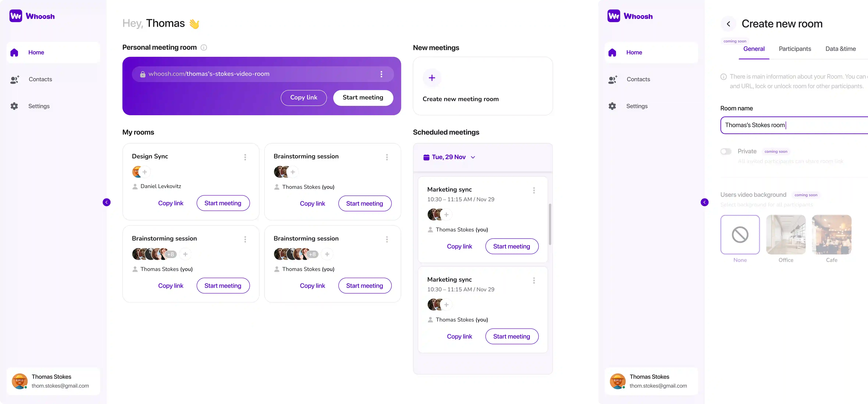
Task: Add participant to Design Sync room
Action: (145, 172)
